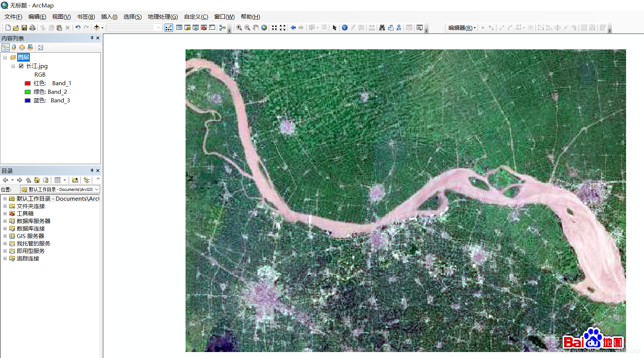Switch to List By Selection
This screenshot has width=644, height=358.
[30, 47]
